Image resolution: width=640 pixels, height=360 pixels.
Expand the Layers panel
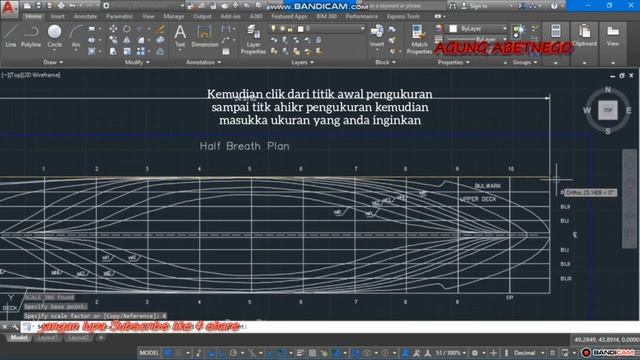tap(302, 62)
